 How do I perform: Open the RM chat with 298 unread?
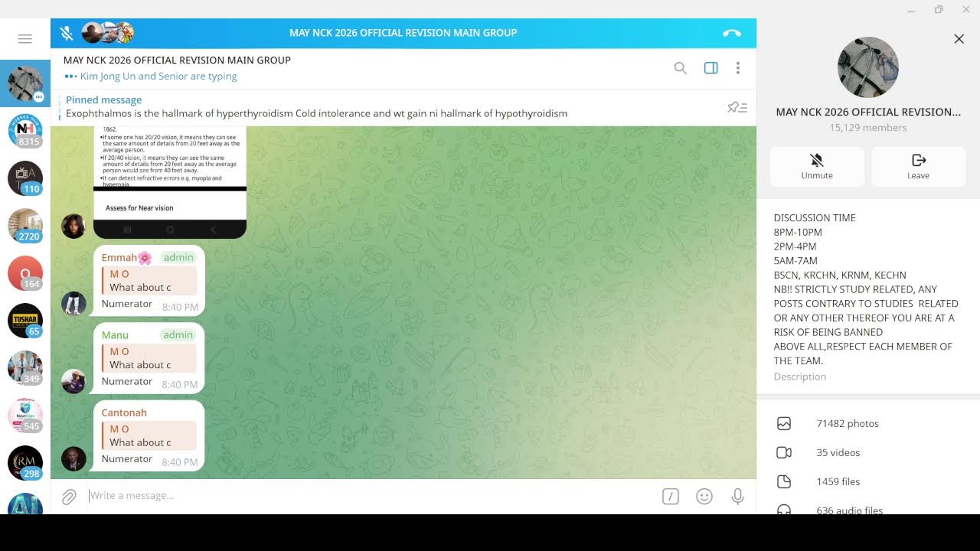[x=25, y=462]
